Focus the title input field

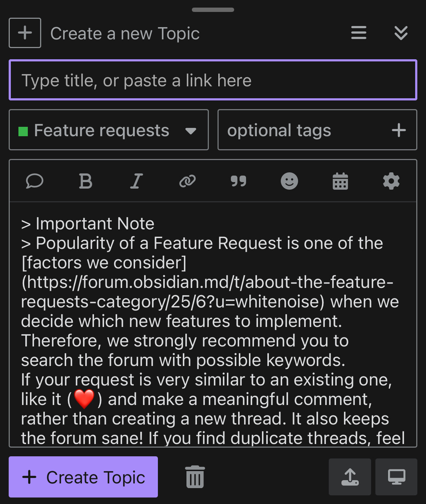coord(213,80)
